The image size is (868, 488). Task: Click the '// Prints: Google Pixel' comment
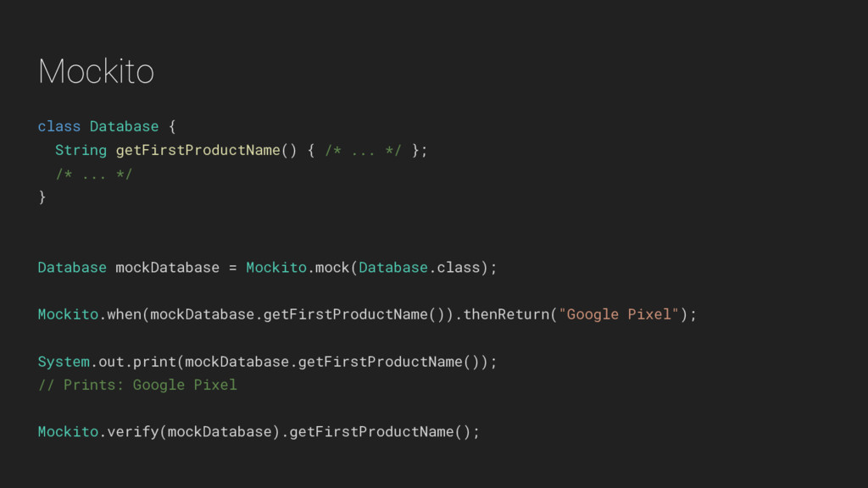pyautogui.click(x=137, y=385)
